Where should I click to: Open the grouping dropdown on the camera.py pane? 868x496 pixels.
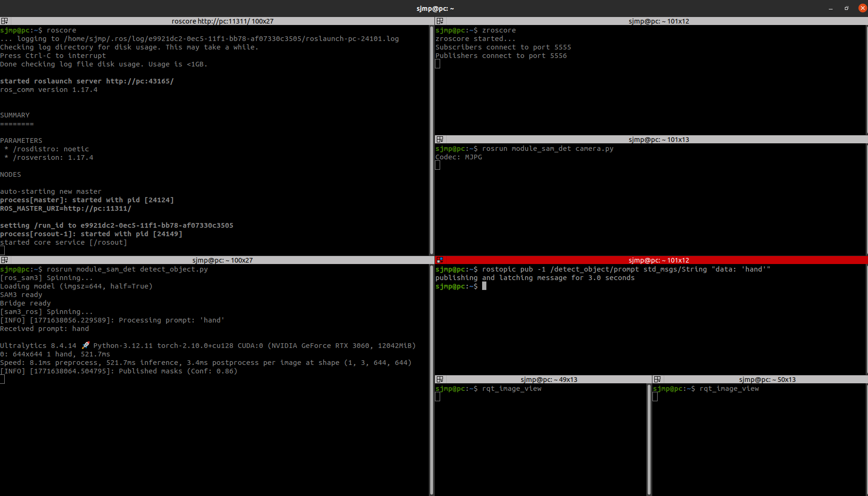[440, 139]
